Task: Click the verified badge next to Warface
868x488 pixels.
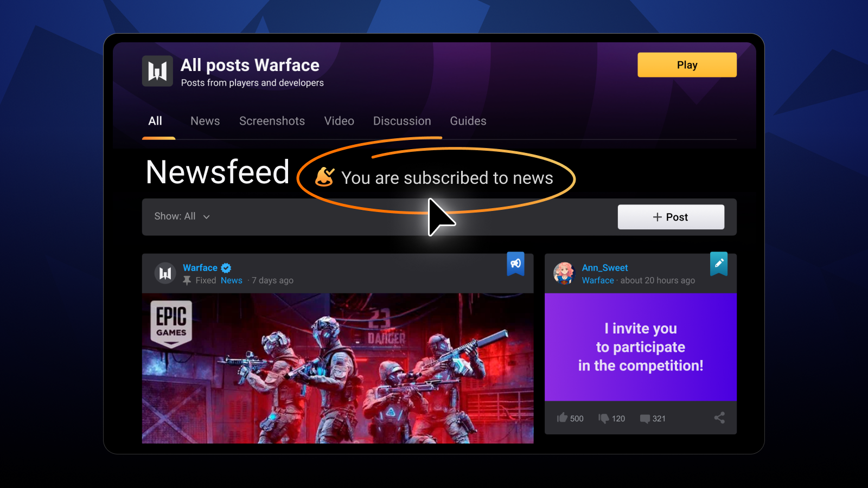Action: pyautogui.click(x=226, y=268)
